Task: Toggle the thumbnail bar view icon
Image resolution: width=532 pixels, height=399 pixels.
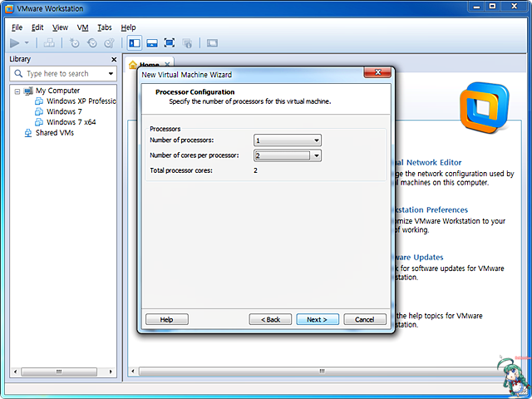Action: pos(152,43)
